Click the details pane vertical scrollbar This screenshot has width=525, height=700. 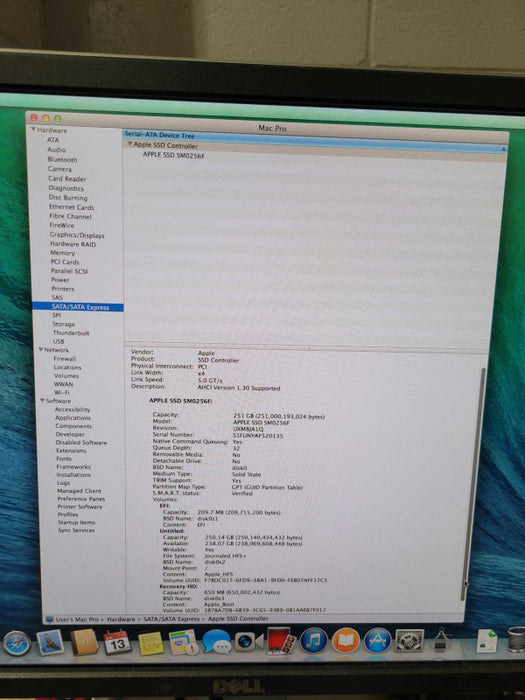(x=473, y=482)
